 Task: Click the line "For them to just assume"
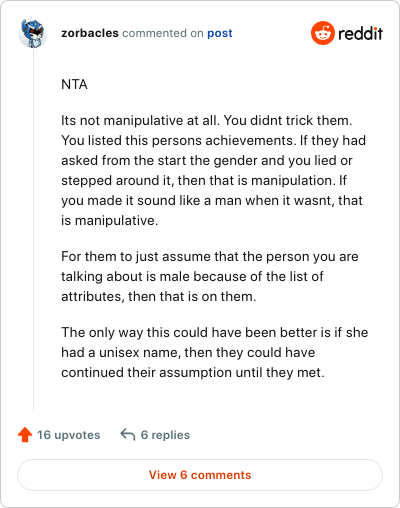tap(210, 256)
